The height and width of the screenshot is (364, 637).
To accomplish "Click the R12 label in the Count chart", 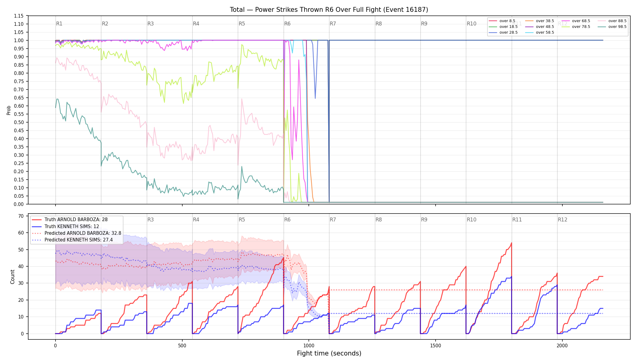I will [x=562, y=220].
